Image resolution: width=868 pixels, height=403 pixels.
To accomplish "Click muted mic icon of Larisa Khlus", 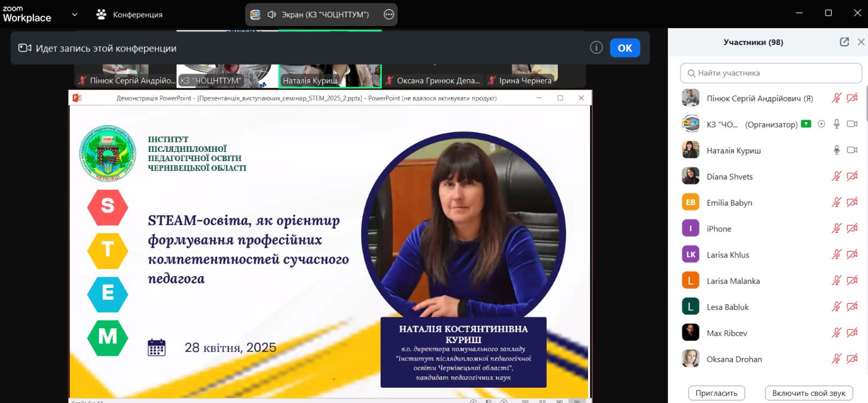I will [837, 254].
